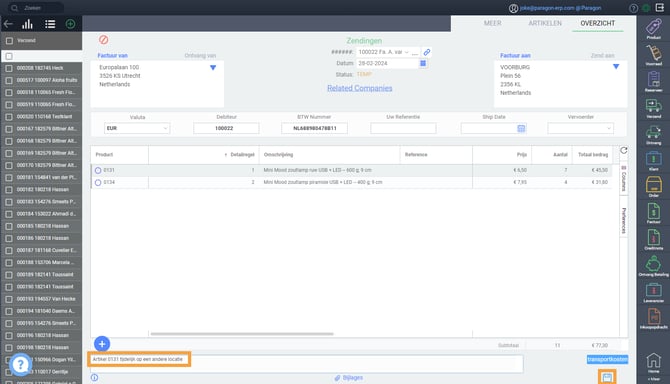Tick checkbox for 000517 100097 Aloha fruits
Image resolution: width=670 pixels, height=384 pixels.
(9, 80)
